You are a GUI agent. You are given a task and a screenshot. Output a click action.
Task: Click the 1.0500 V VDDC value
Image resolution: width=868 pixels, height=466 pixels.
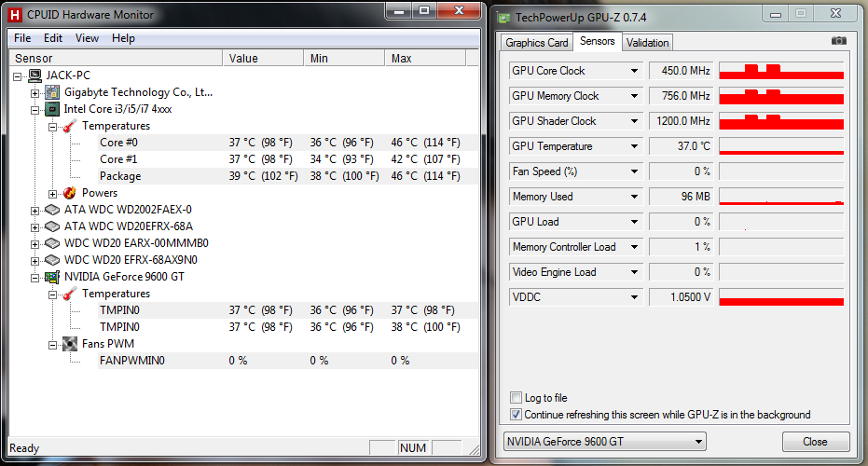681,297
